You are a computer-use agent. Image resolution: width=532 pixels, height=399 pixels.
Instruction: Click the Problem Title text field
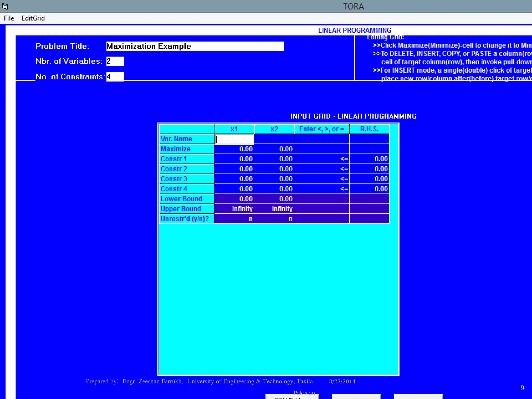(195, 46)
